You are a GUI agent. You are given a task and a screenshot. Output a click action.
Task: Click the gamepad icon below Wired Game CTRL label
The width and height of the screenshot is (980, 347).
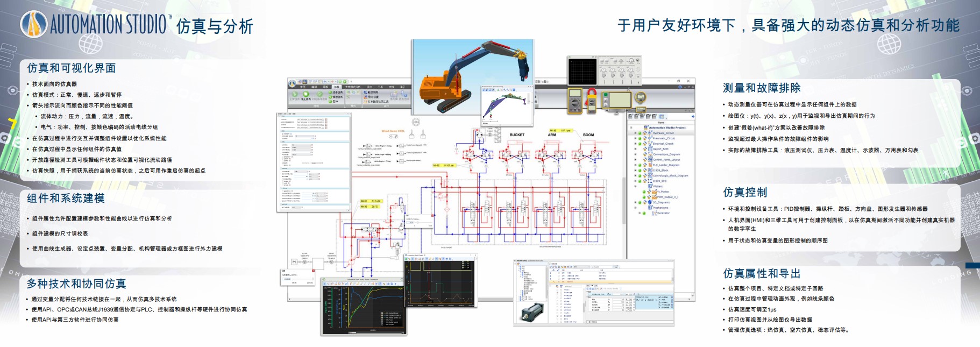(x=393, y=136)
